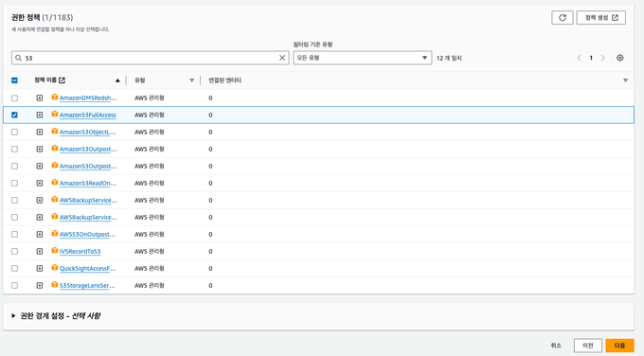Click orange policy icon for AWSS3OnOutpost...
The image size is (644, 356).
coord(54,234)
